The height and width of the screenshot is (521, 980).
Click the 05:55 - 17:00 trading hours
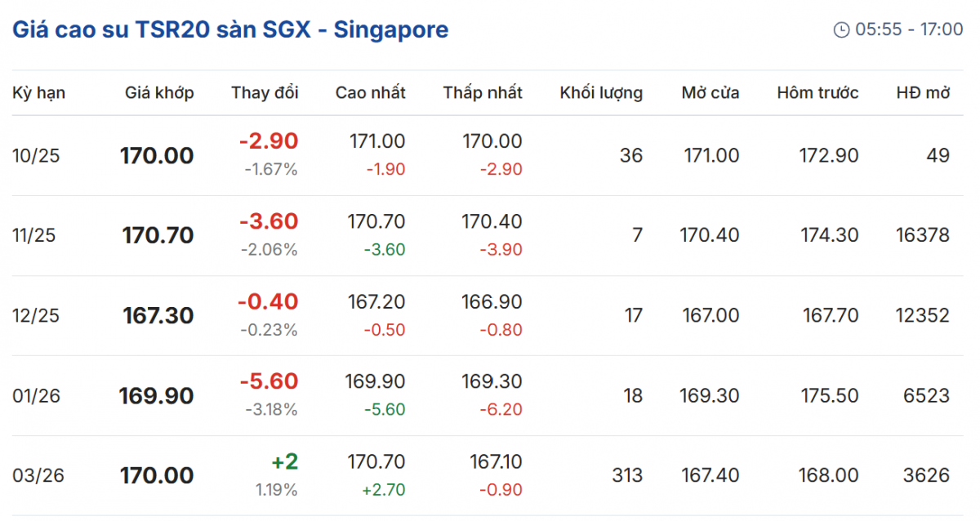point(909,30)
